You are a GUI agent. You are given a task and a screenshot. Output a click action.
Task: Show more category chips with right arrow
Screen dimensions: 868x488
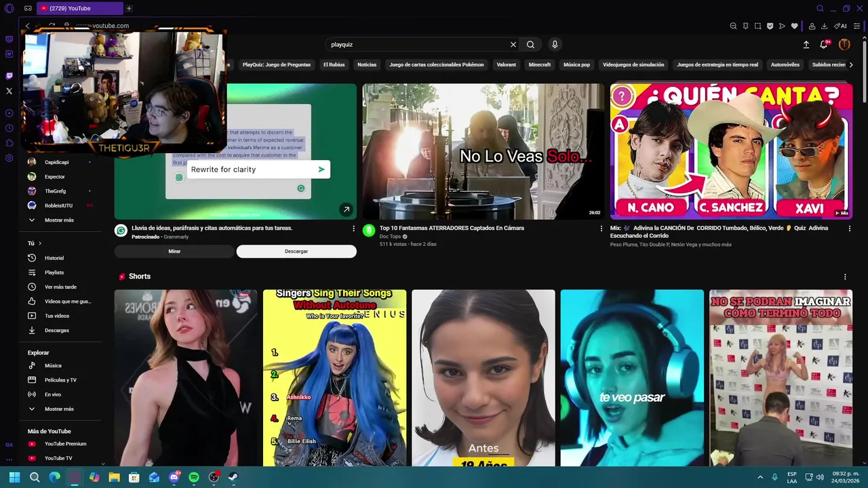tap(851, 65)
